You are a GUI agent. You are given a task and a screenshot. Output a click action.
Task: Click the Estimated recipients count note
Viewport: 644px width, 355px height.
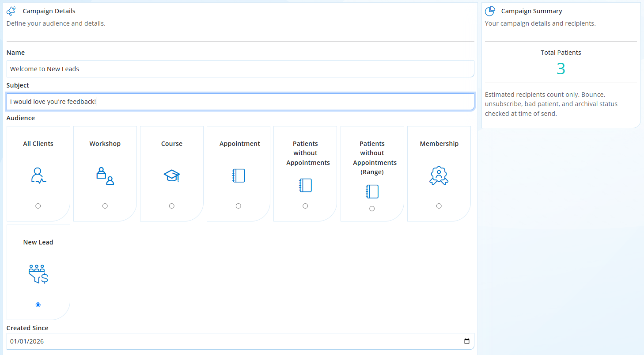pyautogui.click(x=551, y=104)
